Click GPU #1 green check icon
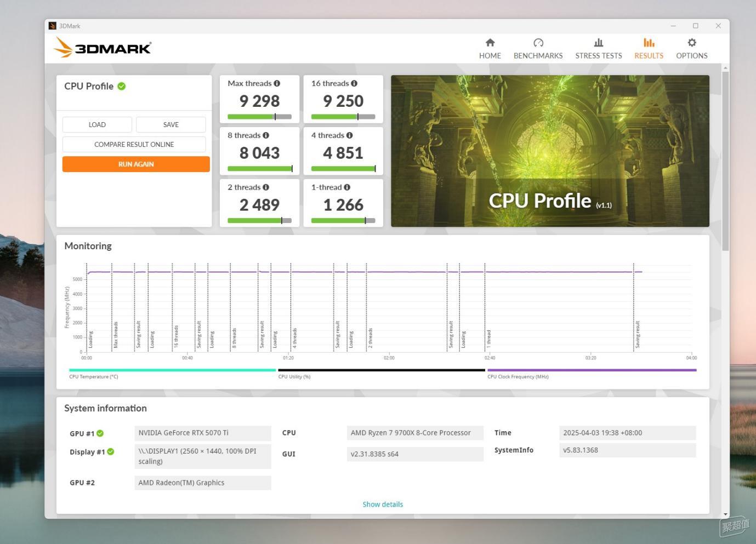This screenshot has width=756, height=544. coord(100,433)
